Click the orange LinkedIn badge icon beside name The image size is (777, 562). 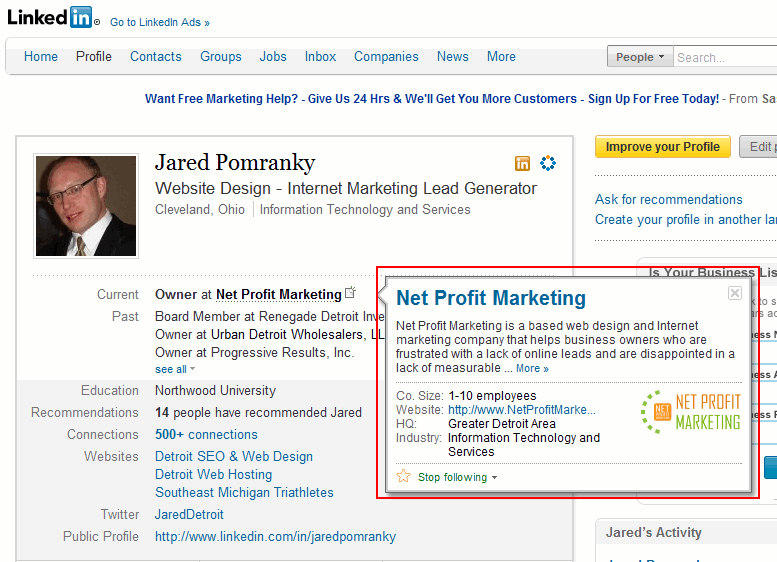coord(522,163)
